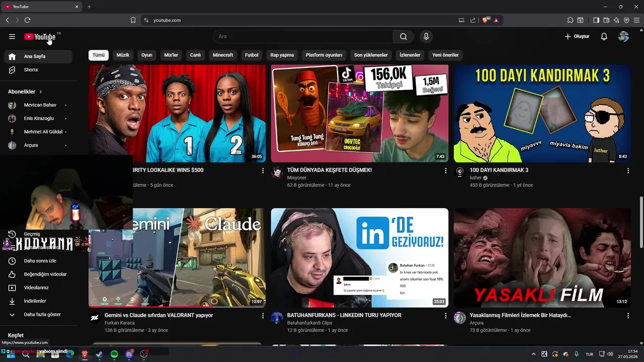Select the Yeni öneriler filter chip
The width and height of the screenshot is (644, 362).
point(445,55)
